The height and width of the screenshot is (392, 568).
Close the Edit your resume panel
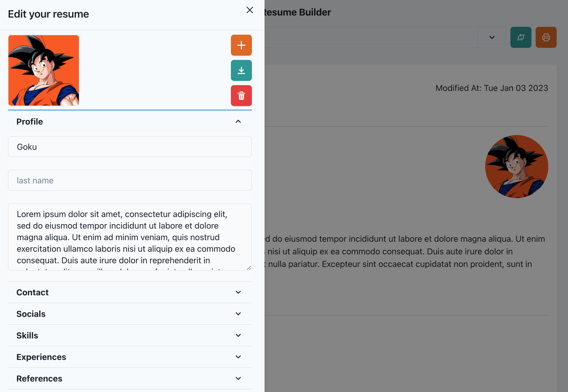pos(250,10)
